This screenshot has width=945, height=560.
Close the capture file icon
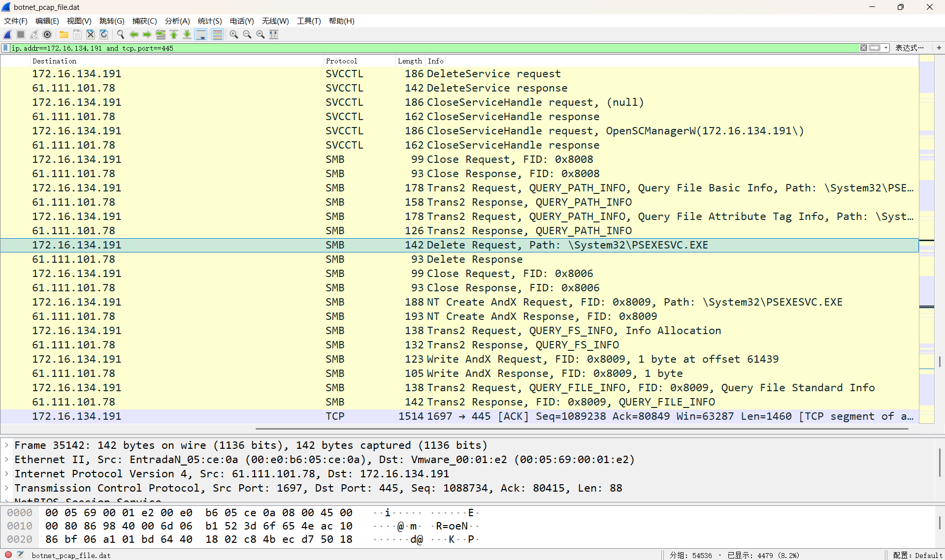click(x=91, y=34)
